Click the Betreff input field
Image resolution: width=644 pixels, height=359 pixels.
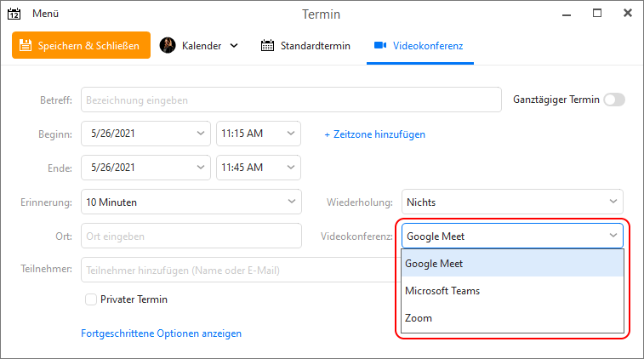(x=291, y=100)
